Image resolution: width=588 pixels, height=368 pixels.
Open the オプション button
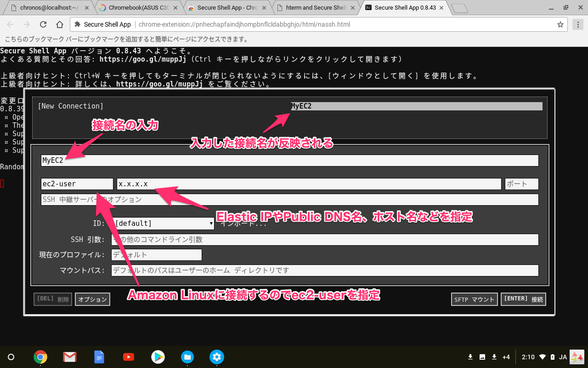point(92,299)
